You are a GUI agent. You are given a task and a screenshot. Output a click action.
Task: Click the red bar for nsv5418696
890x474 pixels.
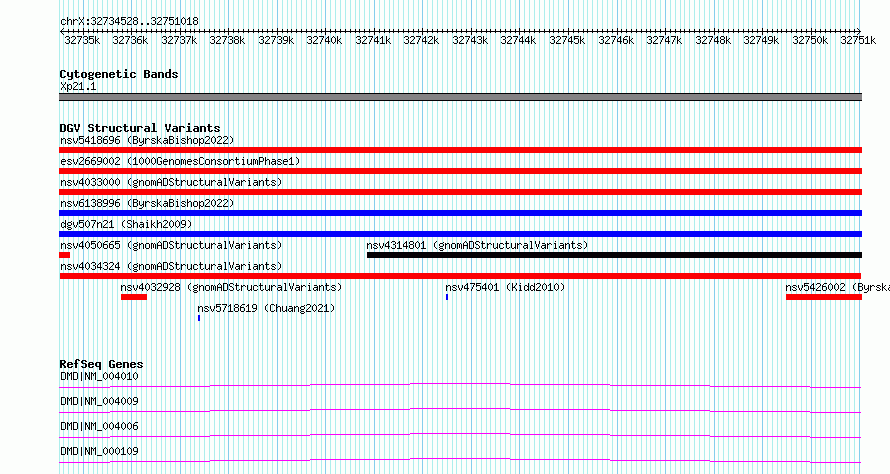[460, 150]
